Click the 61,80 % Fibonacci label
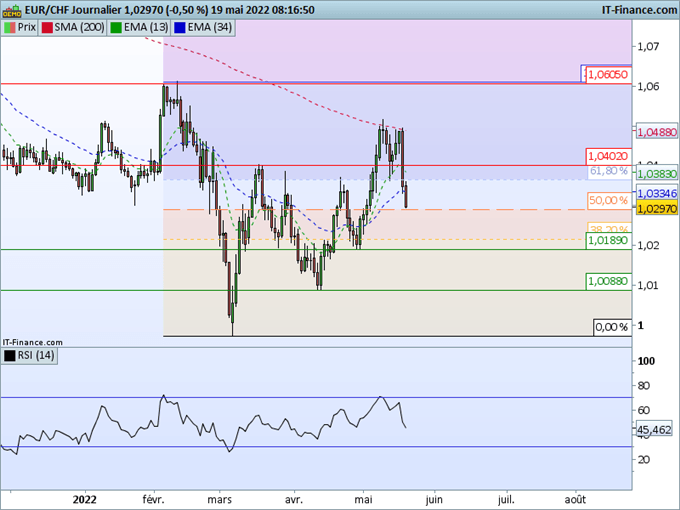 pyautogui.click(x=608, y=171)
